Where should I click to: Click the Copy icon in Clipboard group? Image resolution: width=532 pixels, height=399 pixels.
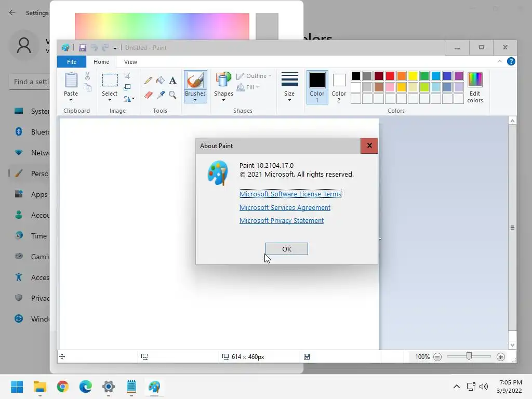coord(87,87)
